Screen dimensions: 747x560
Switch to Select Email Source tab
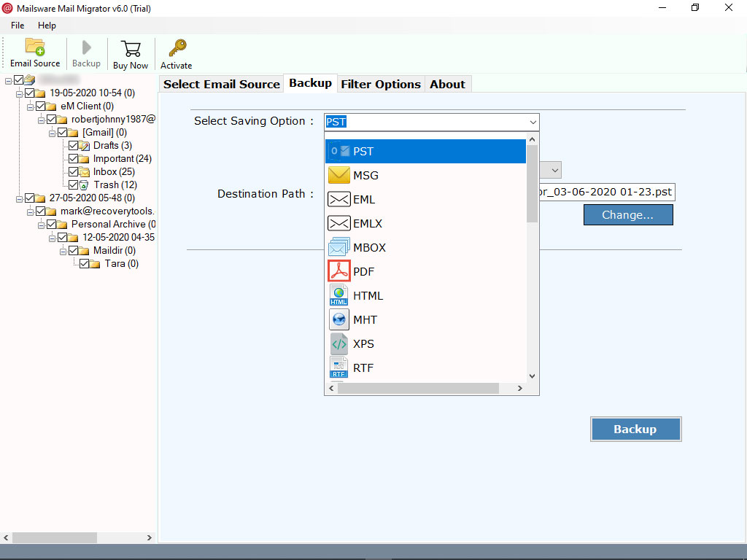pyautogui.click(x=222, y=85)
